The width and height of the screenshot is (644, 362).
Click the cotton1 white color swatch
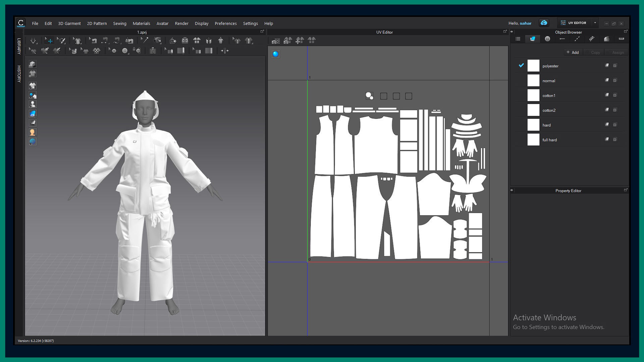point(533,96)
